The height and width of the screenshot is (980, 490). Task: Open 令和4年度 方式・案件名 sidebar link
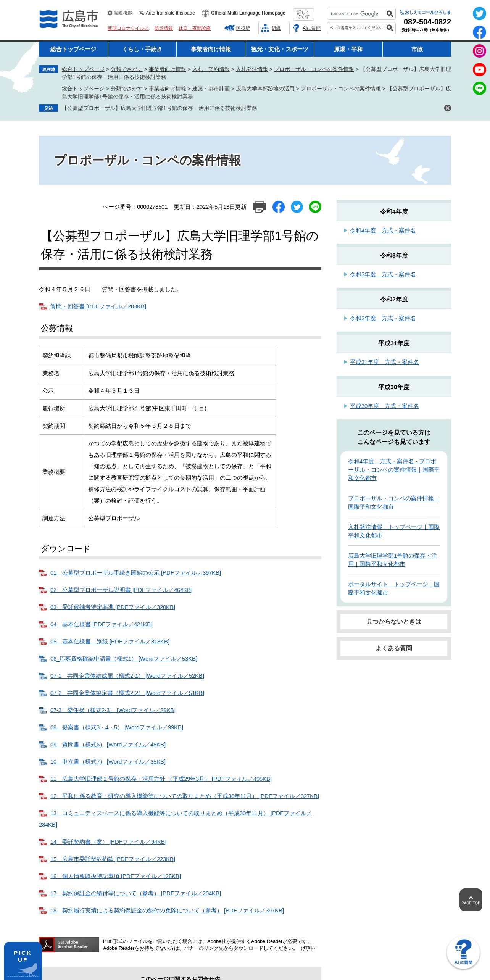click(x=383, y=230)
